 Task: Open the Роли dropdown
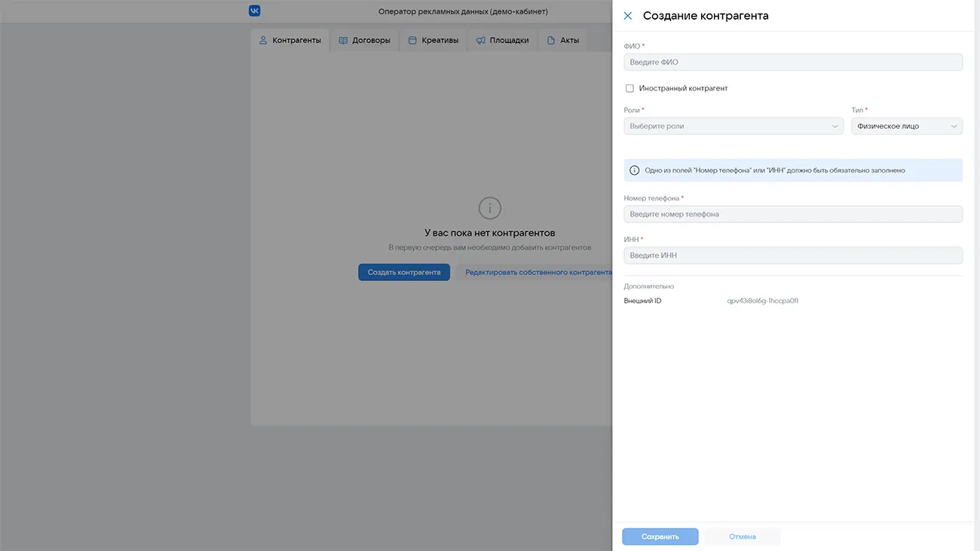tap(733, 127)
